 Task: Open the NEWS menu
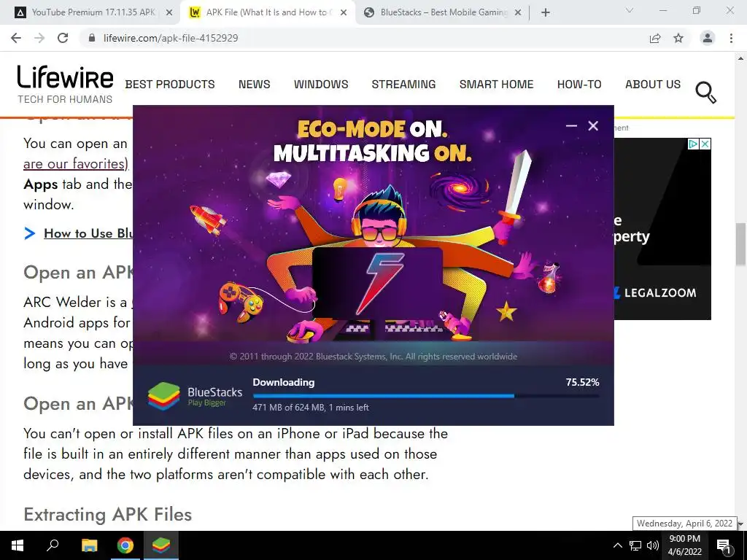(255, 85)
